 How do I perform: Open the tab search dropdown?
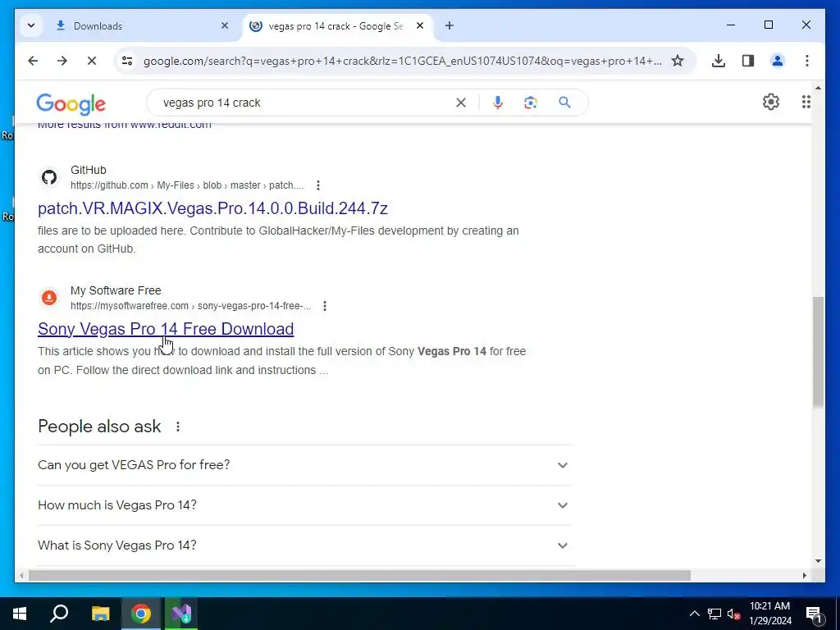[31, 25]
